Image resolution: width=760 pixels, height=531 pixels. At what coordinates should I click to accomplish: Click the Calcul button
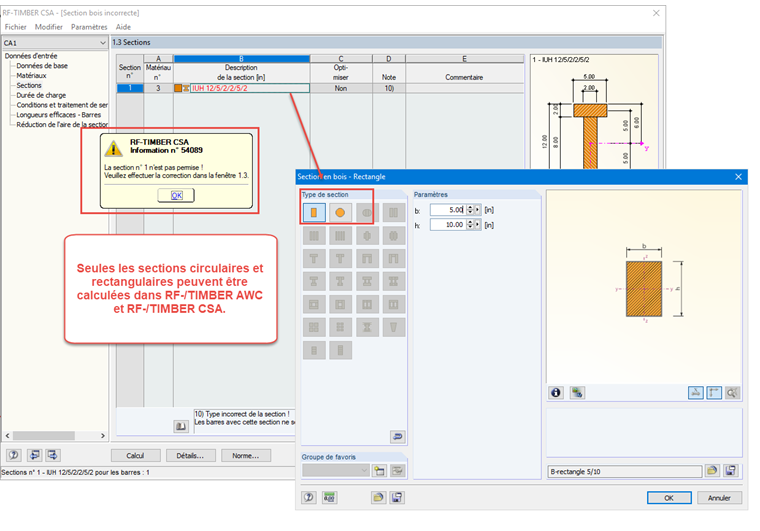click(x=135, y=455)
